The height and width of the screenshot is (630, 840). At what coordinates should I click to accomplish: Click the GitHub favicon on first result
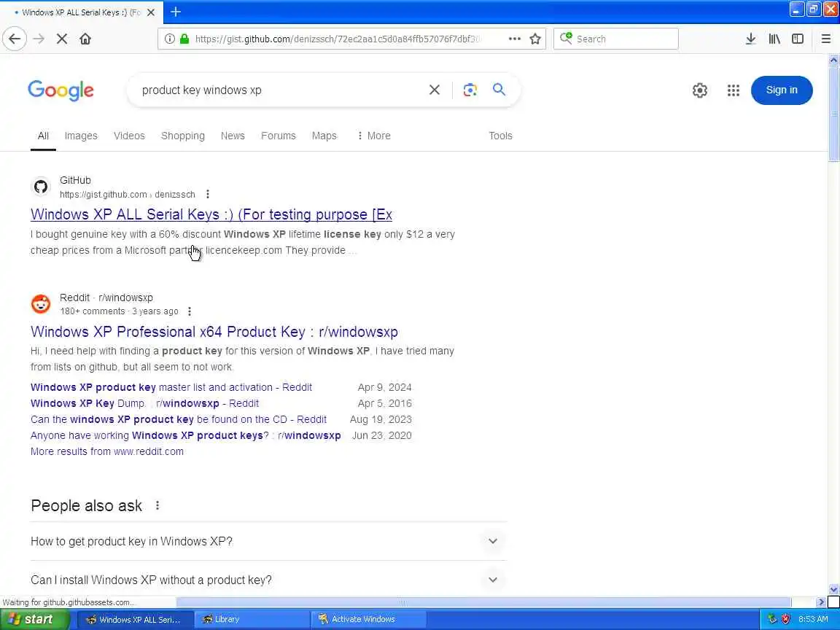(41, 187)
